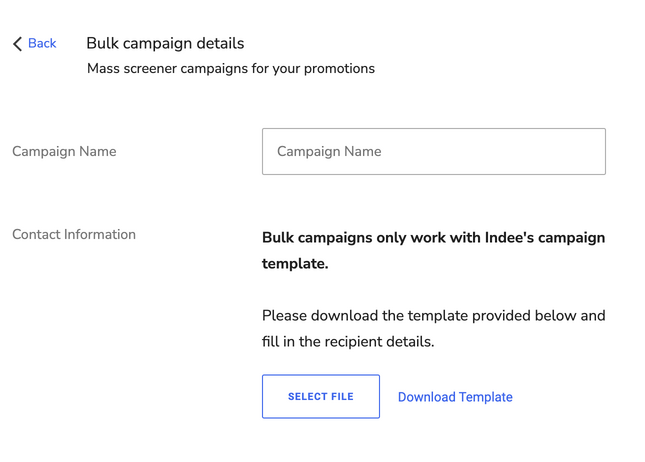Click the bold word 'template.' in the notice

click(x=295, y=265)
